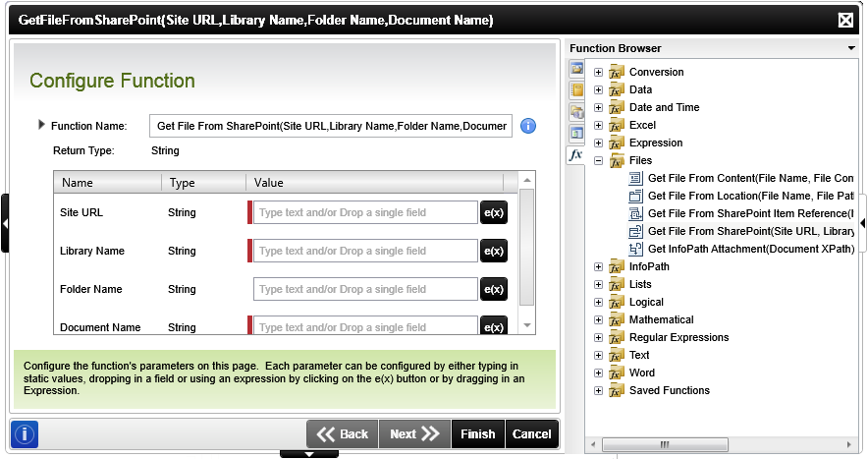Open expression editor e(x) for Site URL
Viewport: 868px width, 459px height.
click(493, 212)
